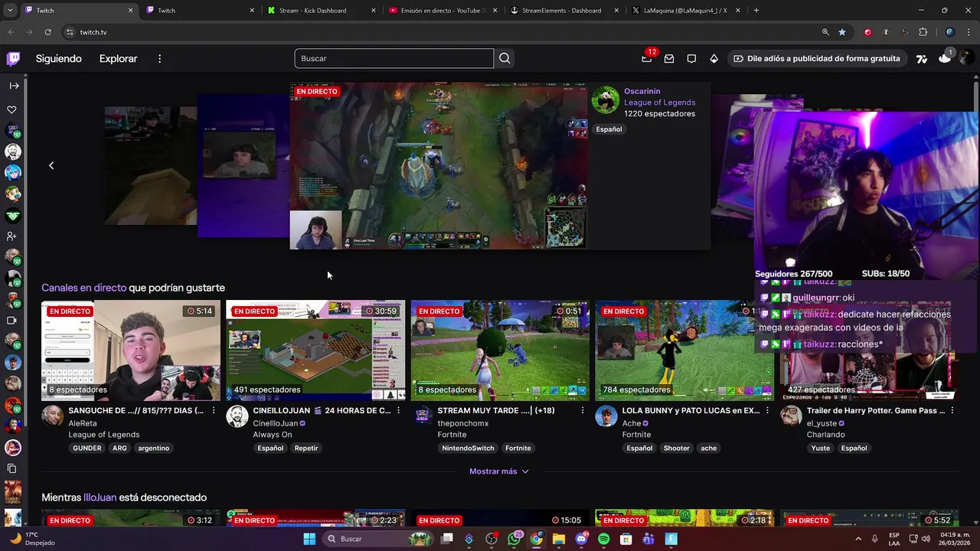Open options menu for STREAM MUY TARDE stream

583,411
